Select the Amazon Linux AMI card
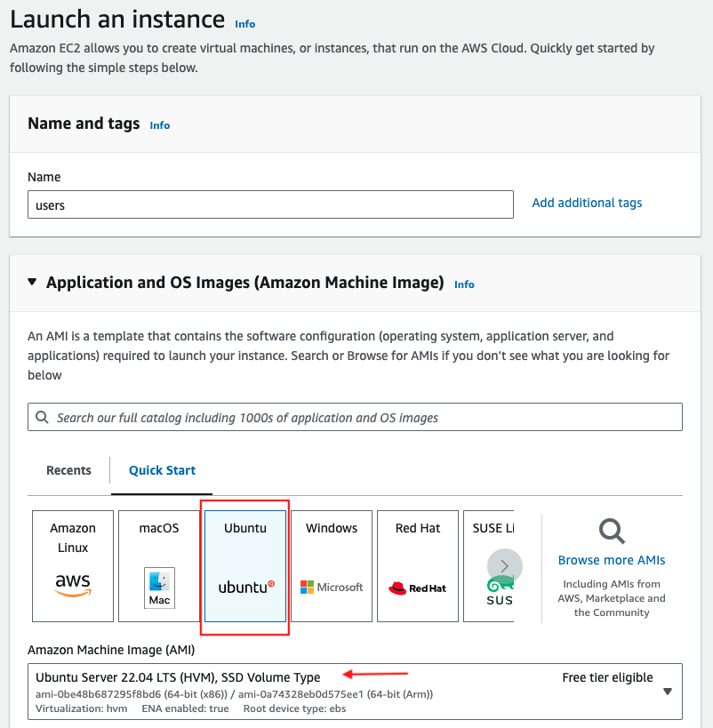Viewport: 713px width, 728px height. (x=73, y=566)
